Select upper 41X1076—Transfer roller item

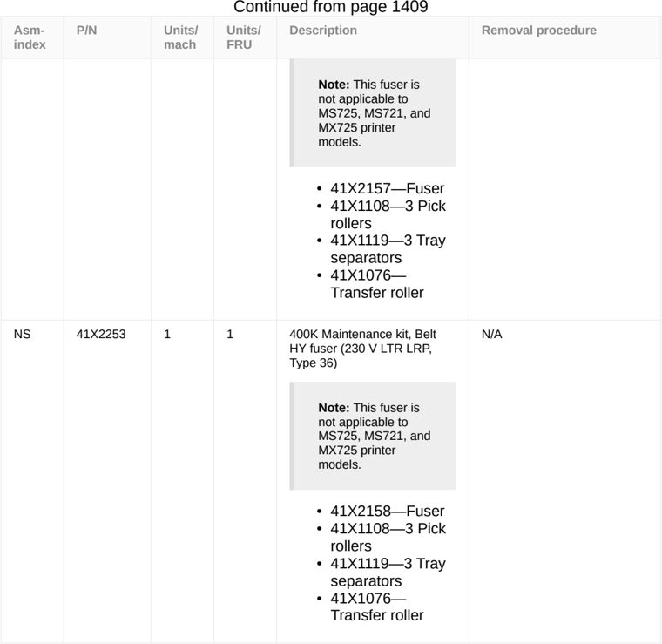pos(377,284)
